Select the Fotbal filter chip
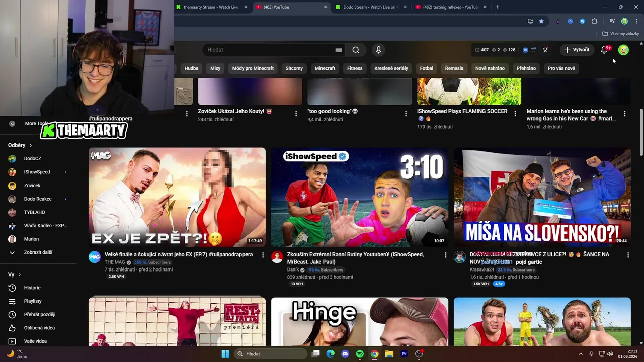Image resolution: width=644 pixels, height=362 pixels. (x=426, y=68)
